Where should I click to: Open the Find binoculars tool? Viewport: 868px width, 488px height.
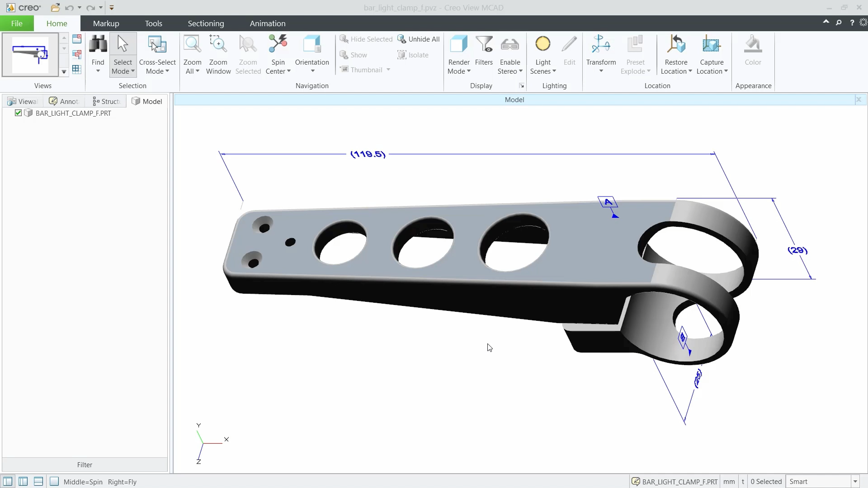(98, 44)
